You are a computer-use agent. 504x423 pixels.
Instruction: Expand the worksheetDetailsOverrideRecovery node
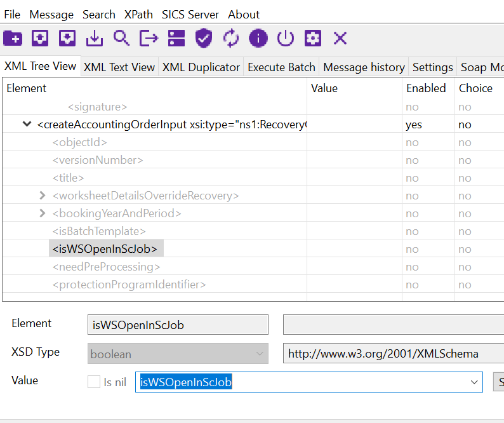(x=43, y=196)
